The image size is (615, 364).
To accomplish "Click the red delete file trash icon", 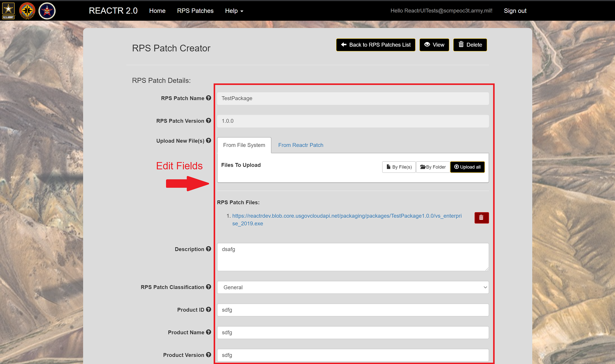I will pos(482,218).
